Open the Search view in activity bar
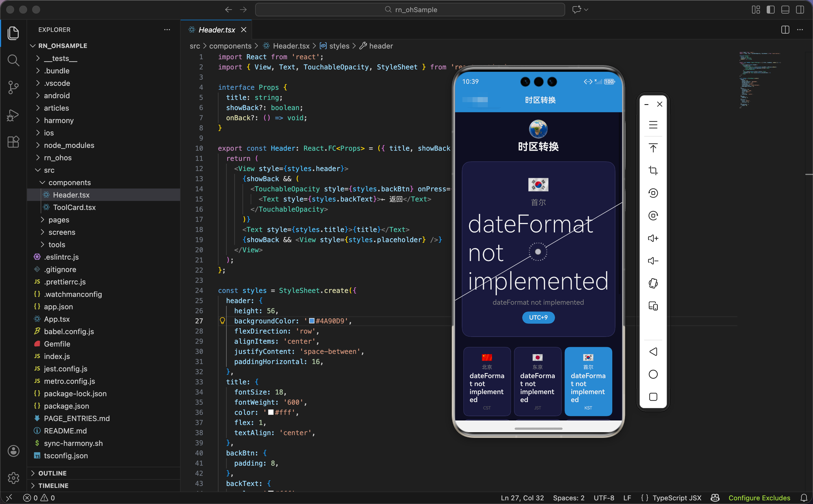Screen dimensions: 813x504 click(x=13, y=60)
